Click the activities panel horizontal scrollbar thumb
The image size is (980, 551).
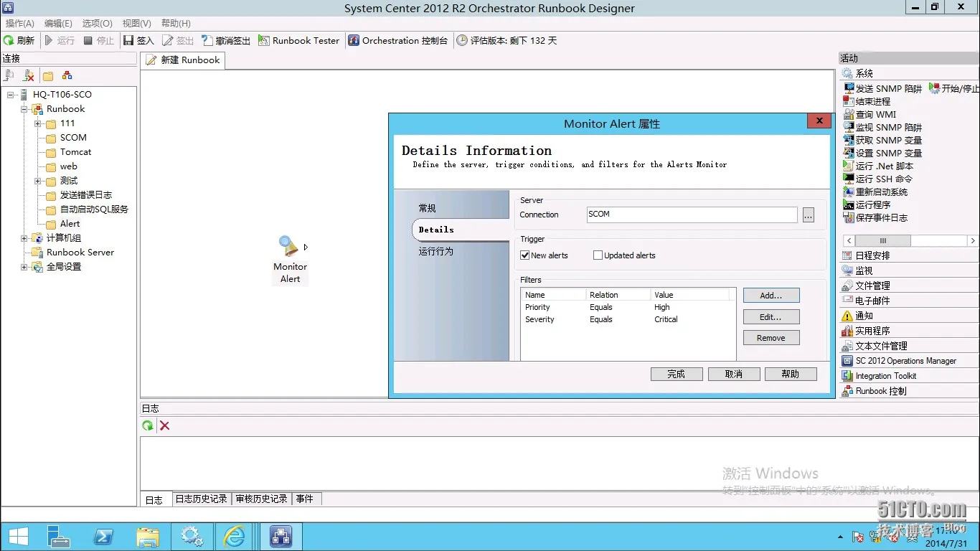[883, 241]
